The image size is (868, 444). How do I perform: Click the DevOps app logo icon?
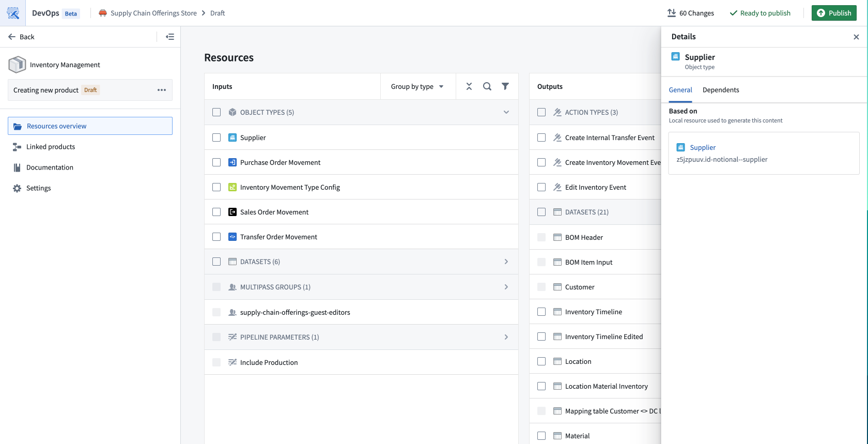(x=13, y=13)
